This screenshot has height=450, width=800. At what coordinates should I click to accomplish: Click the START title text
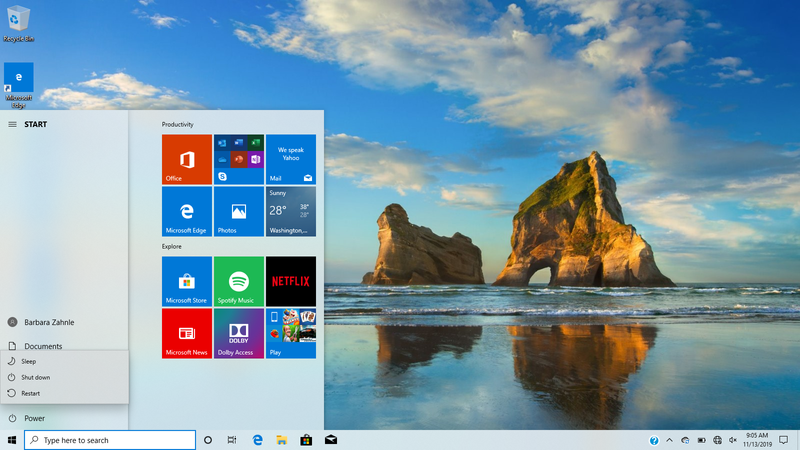(x=36, y=124)
